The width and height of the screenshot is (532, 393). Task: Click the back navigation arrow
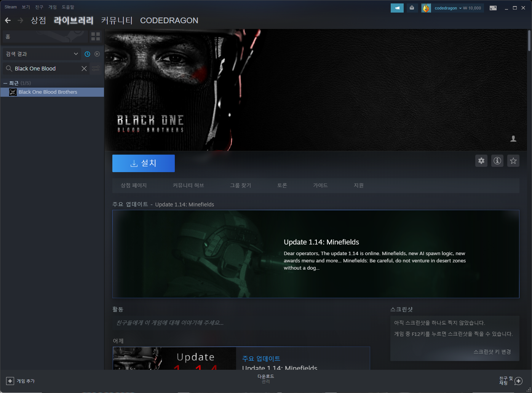8,21
